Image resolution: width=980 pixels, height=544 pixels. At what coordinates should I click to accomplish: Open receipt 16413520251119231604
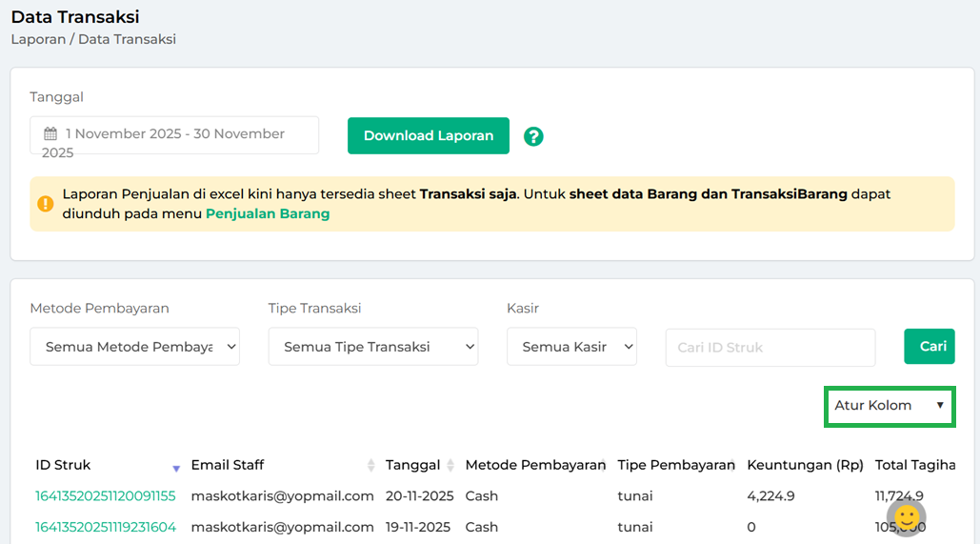[106, 527]
